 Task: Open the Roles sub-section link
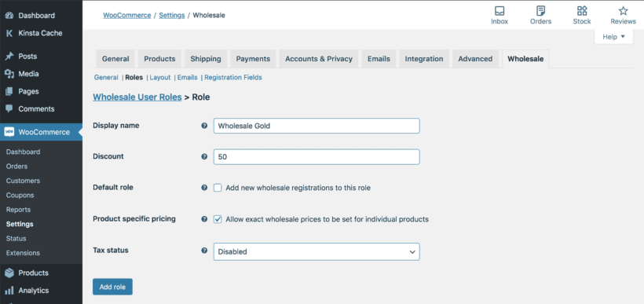(134, 77)
